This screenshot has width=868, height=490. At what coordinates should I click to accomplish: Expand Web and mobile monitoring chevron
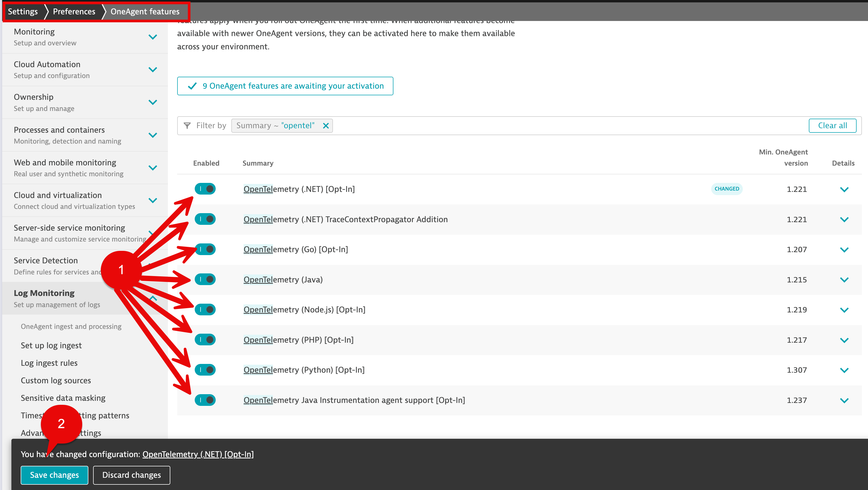(x=153, y=168)
